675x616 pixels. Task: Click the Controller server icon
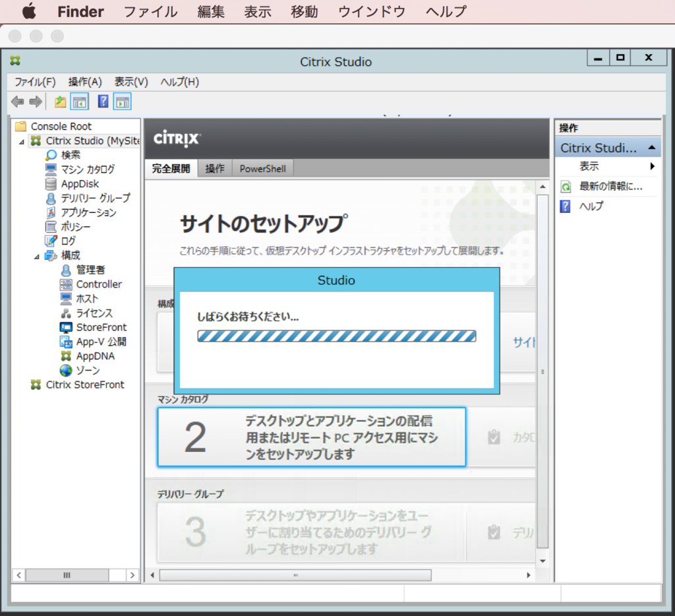66,284
